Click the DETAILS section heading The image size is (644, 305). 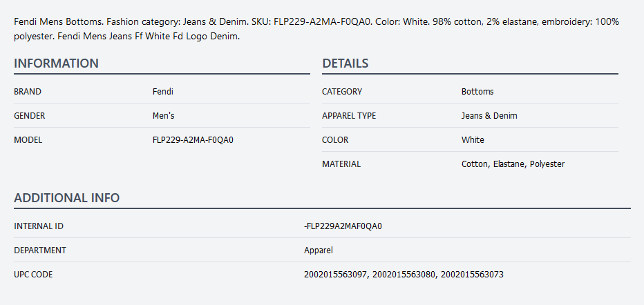345,63
